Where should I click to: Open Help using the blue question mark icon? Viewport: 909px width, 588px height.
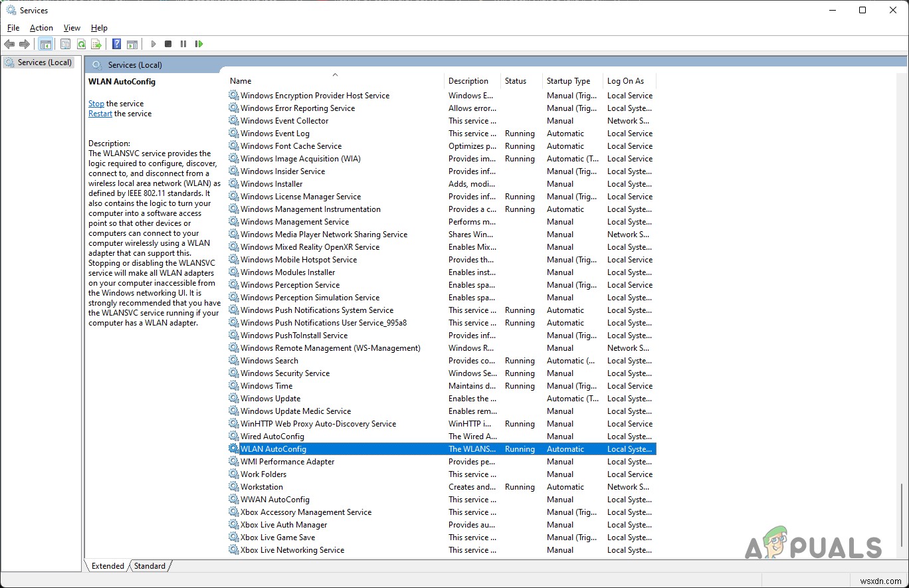(x=116, y=44)
